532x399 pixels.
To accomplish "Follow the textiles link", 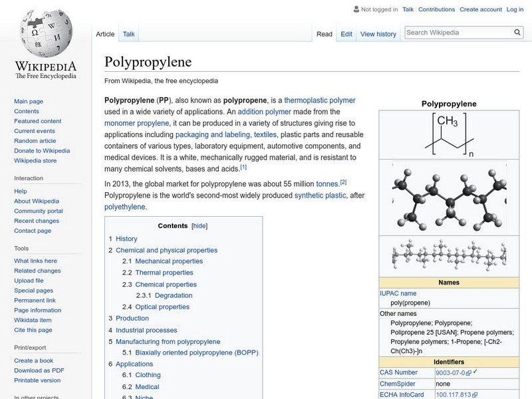I will 265,135.
